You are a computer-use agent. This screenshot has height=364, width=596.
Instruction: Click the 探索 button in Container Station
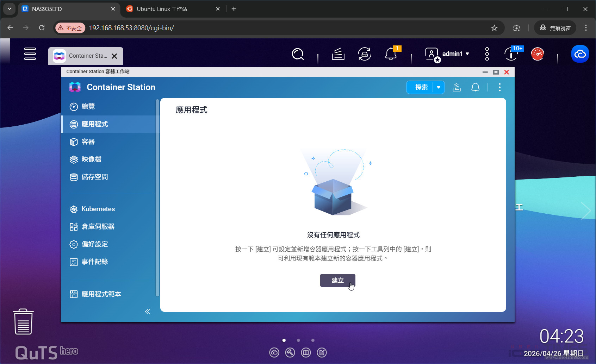point(421,87)
